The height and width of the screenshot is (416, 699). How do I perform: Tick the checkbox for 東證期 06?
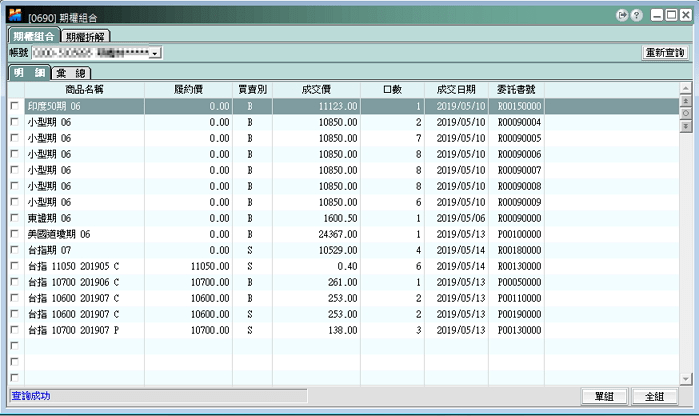(14, 218)
